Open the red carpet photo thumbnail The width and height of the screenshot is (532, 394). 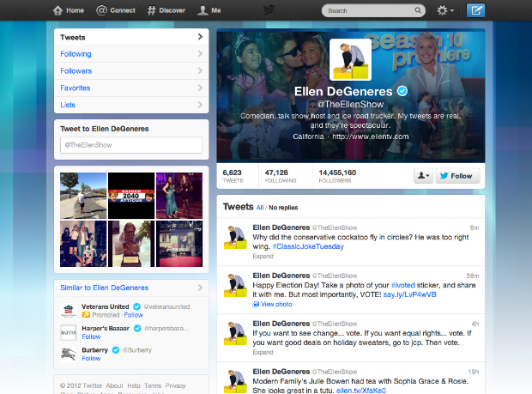[x=179, y=244]
